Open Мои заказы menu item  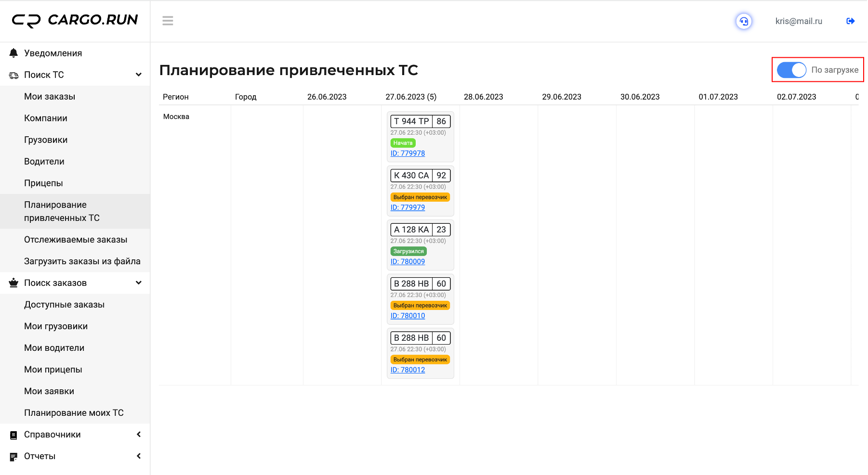pos(50,96)
